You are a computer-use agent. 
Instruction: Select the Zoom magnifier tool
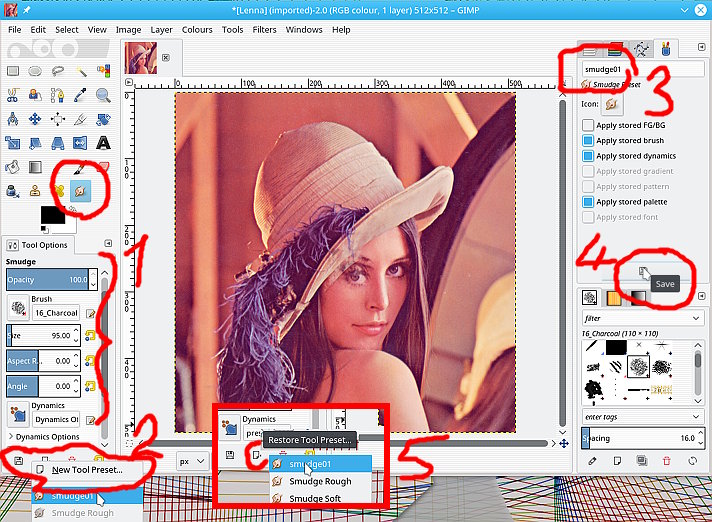pos(104,95)
